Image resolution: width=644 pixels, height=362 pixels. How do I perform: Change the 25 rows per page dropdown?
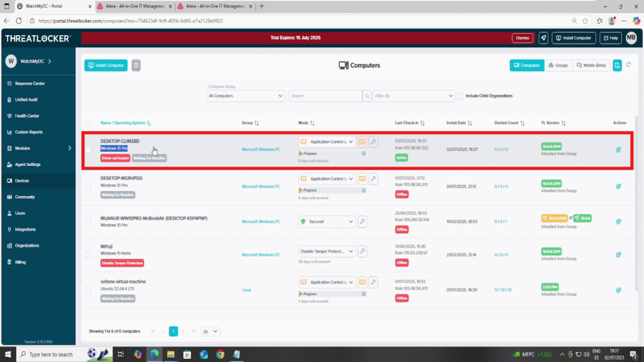coord(210,331)
